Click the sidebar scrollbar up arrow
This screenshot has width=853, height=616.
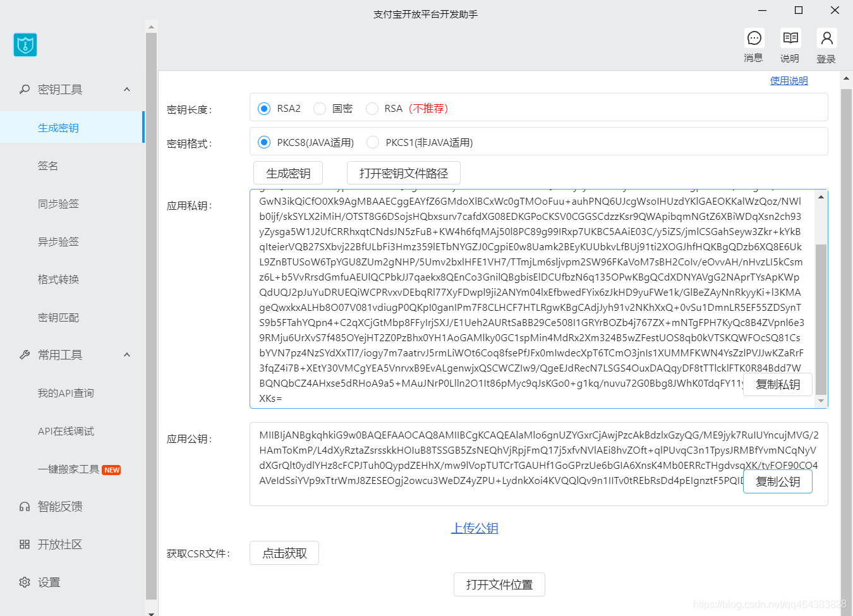151,27
